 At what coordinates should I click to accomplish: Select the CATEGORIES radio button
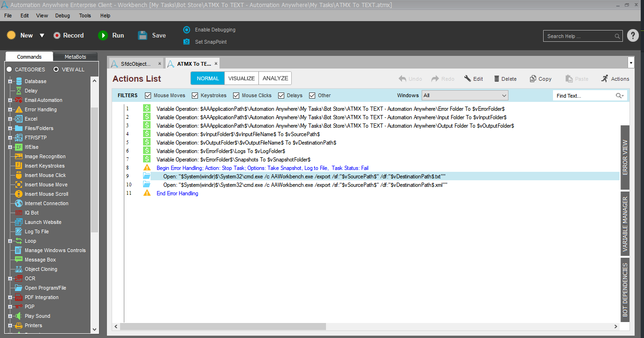click(9, 69)
